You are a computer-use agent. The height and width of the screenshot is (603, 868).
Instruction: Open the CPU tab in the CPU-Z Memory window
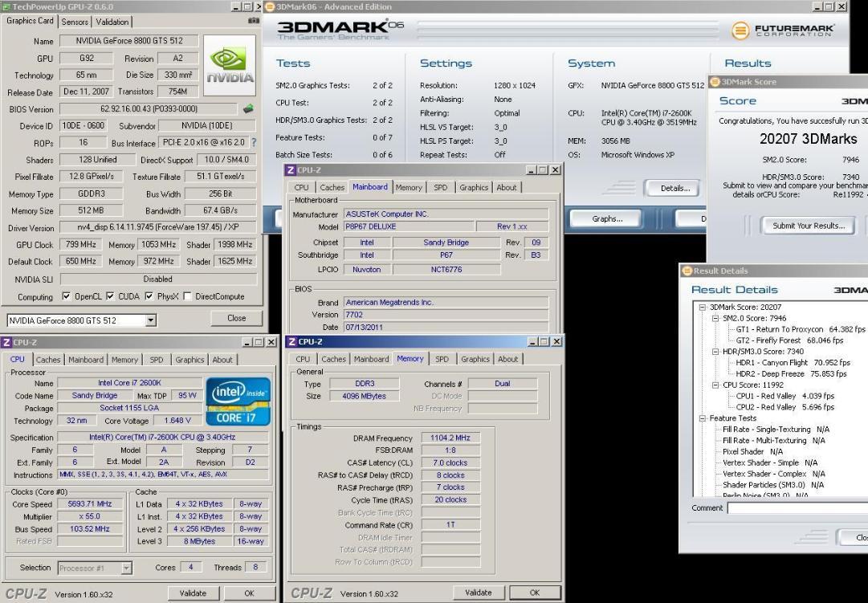click(x=303, y=359)
